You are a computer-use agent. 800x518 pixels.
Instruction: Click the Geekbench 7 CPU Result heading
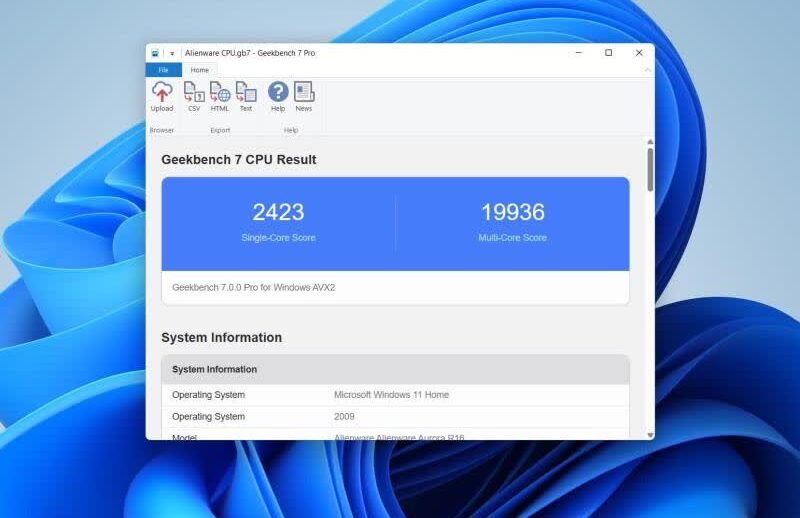pyautogui.click(x=239, y=160)
